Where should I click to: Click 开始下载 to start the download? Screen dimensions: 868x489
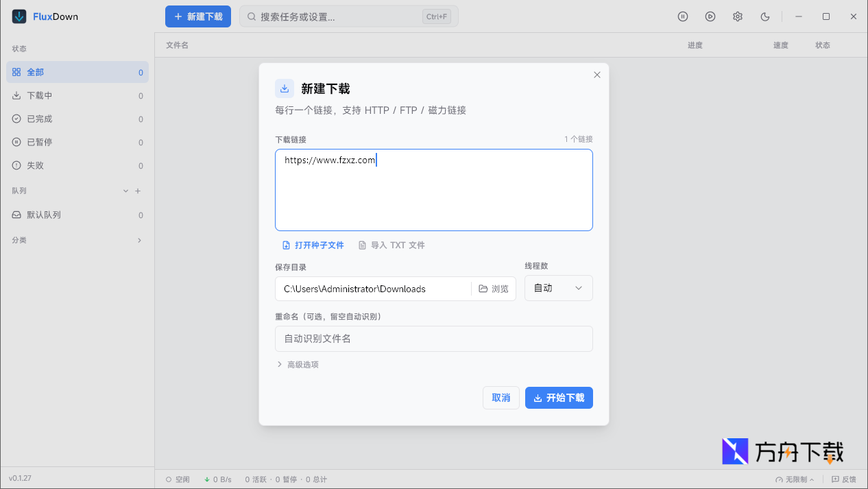(559, 398)
